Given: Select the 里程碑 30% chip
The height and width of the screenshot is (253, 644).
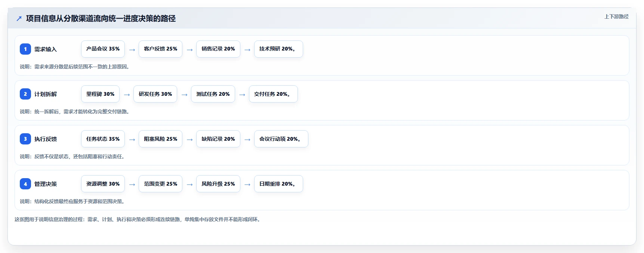Looking at the screenshot, I should [100, 94].
